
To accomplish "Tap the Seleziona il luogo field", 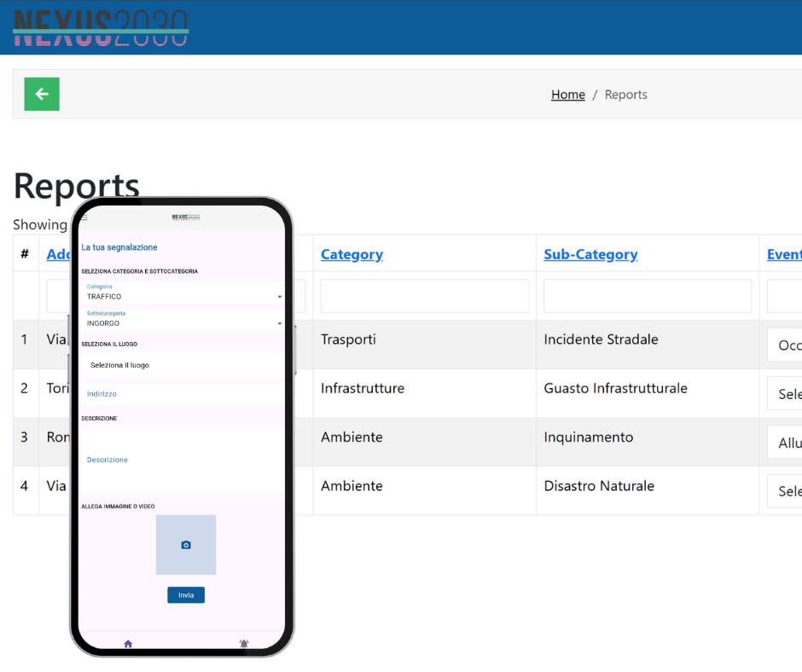I will 182,365.
